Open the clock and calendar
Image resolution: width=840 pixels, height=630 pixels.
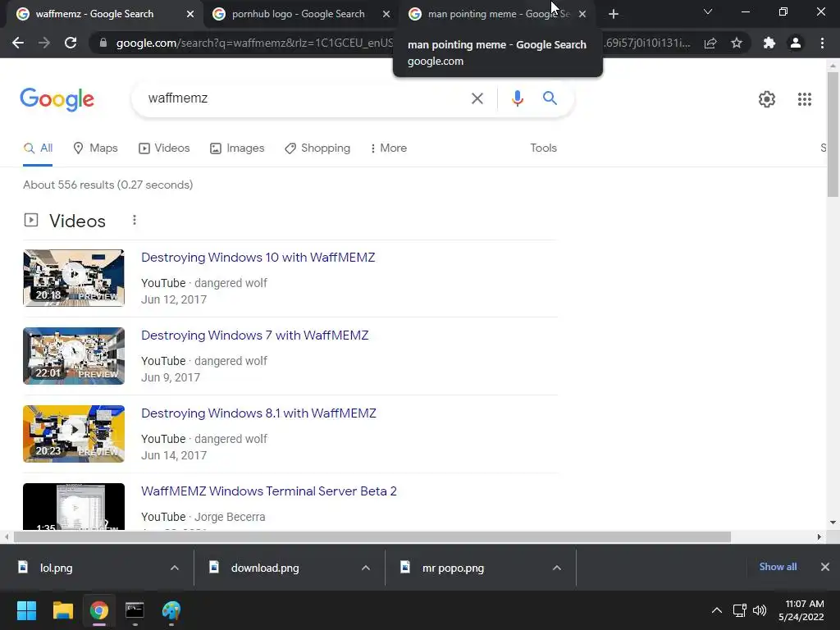tap(802, 610)
